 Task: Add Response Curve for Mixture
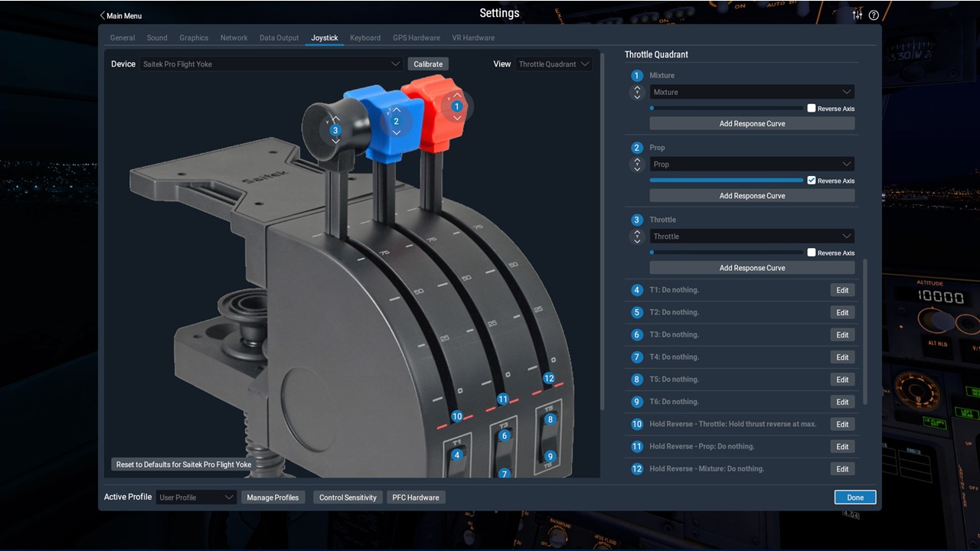(752, 123)
